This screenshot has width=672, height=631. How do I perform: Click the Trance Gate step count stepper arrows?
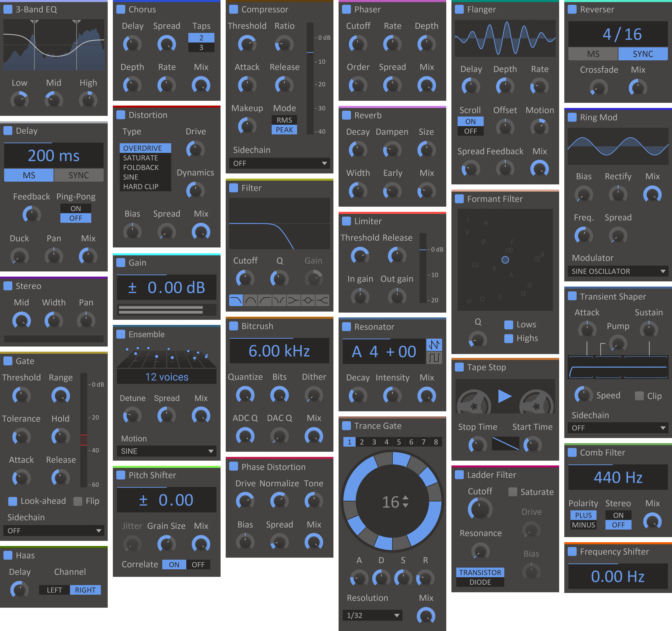(406, 502)
